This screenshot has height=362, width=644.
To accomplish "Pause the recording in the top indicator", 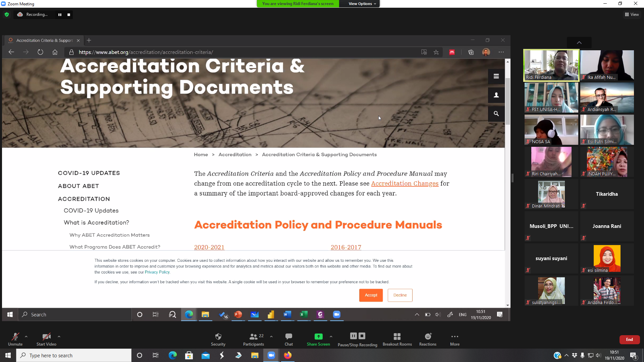I will tap(60, 14).
